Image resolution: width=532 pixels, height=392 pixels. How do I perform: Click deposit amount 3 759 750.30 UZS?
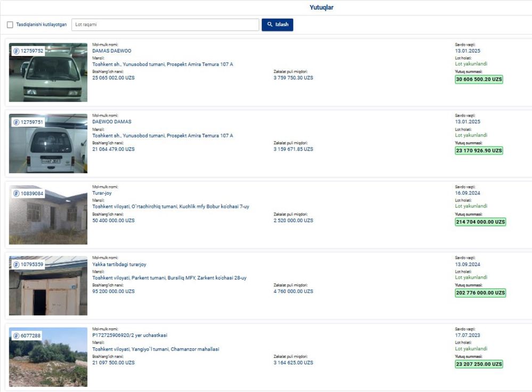(x=293, y=78)
